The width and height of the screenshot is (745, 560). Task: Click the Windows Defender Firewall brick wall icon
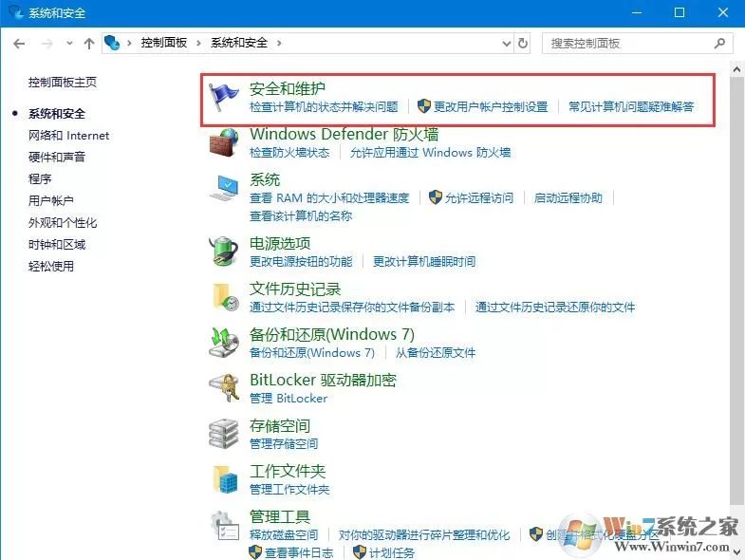click(x=224, y=142)
